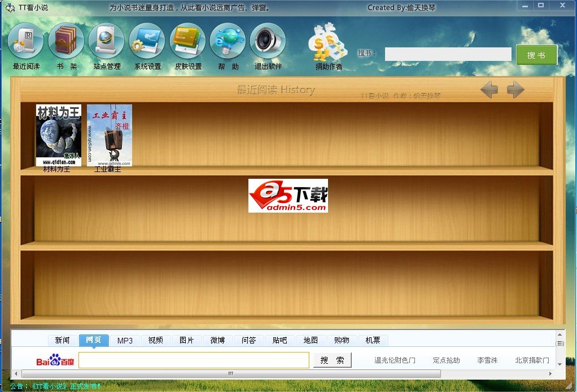Go to previous shelf page arrow
The image size is (577, 392).
point(489,89)
